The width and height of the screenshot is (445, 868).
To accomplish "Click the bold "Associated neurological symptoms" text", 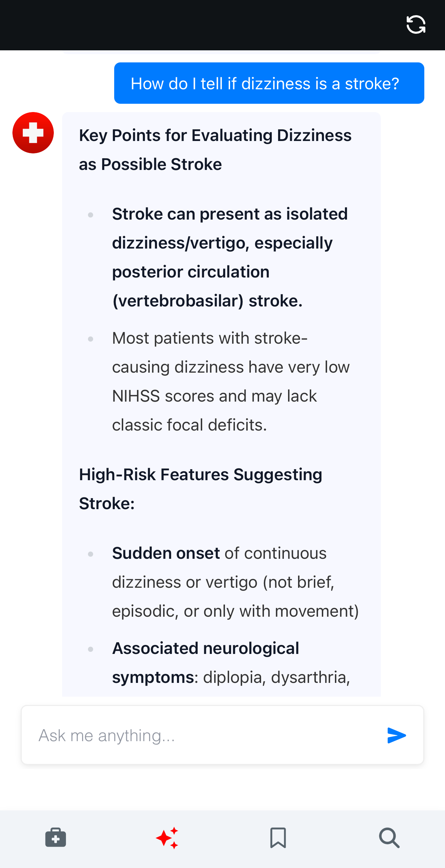I will click(x=206, y=648).
